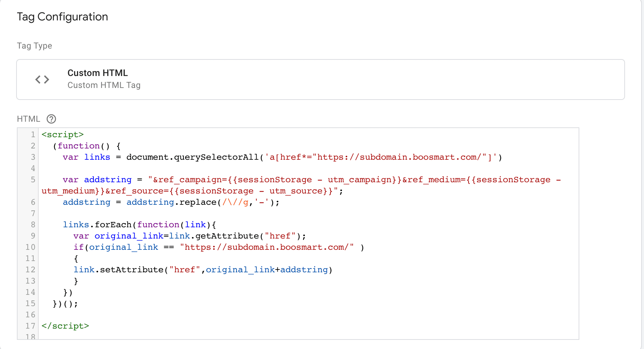Click the Tag Type label
This screenshot has width=644, height=349.
(x=34, y=46)
